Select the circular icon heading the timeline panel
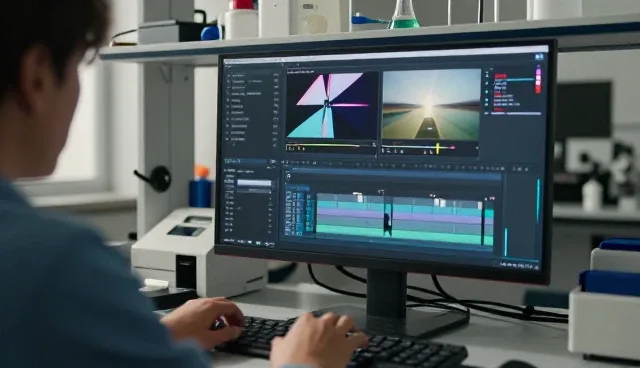 tap(289, 176)
